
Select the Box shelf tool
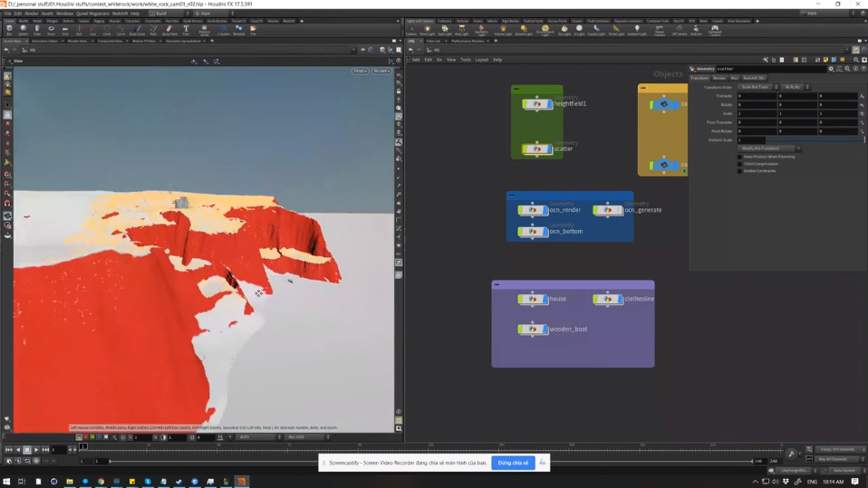point(9,30)
